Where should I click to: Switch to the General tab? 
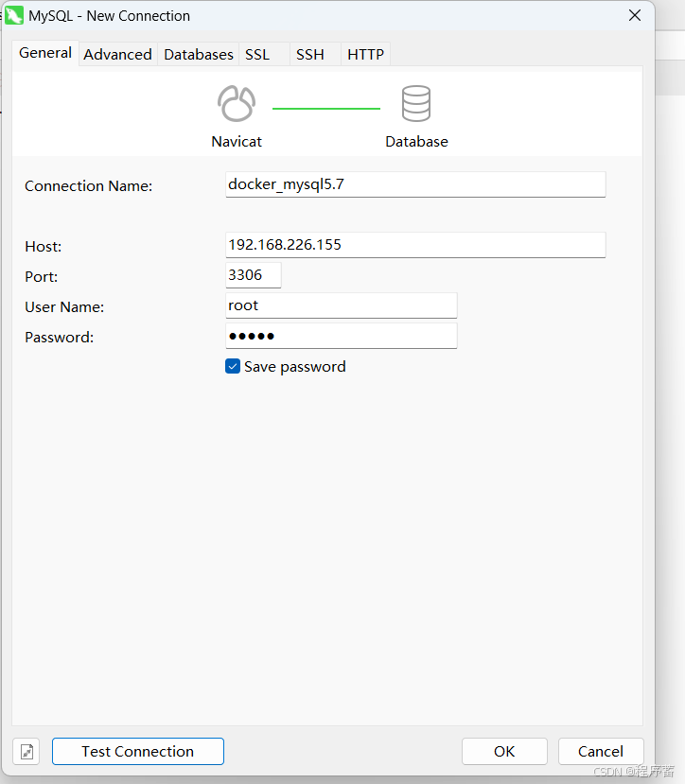45,53
